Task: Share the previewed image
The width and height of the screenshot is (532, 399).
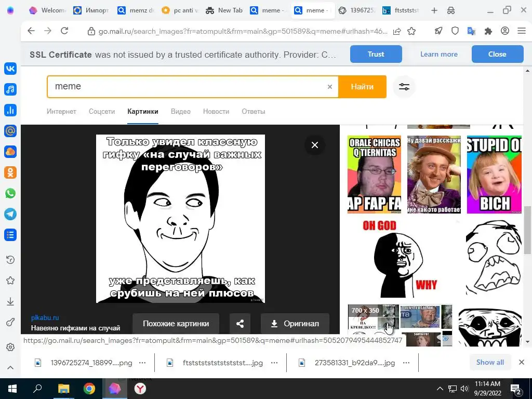Action: point(240,323)
